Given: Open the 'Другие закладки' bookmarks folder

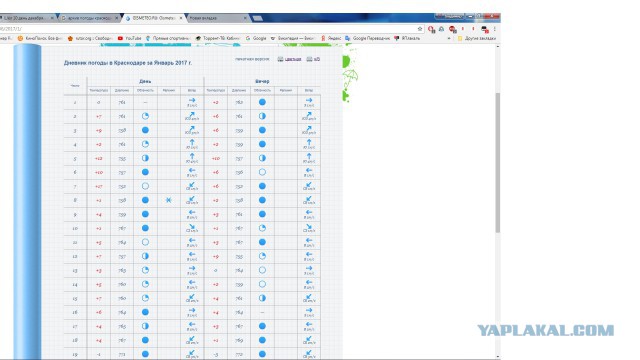Looking at the screenshot, I should pos(476,38).
